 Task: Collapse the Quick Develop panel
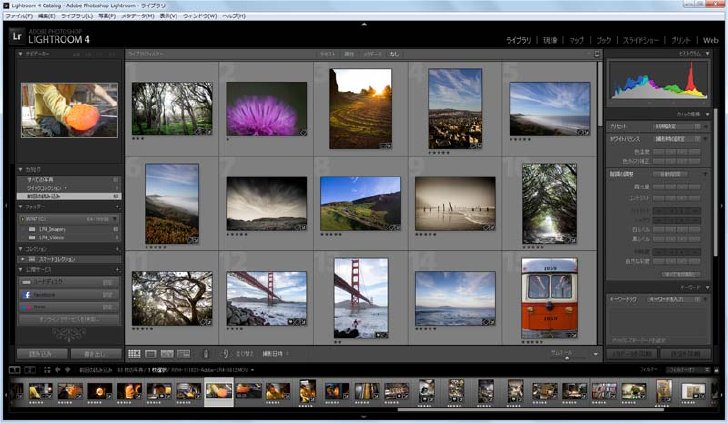(708, 114)
